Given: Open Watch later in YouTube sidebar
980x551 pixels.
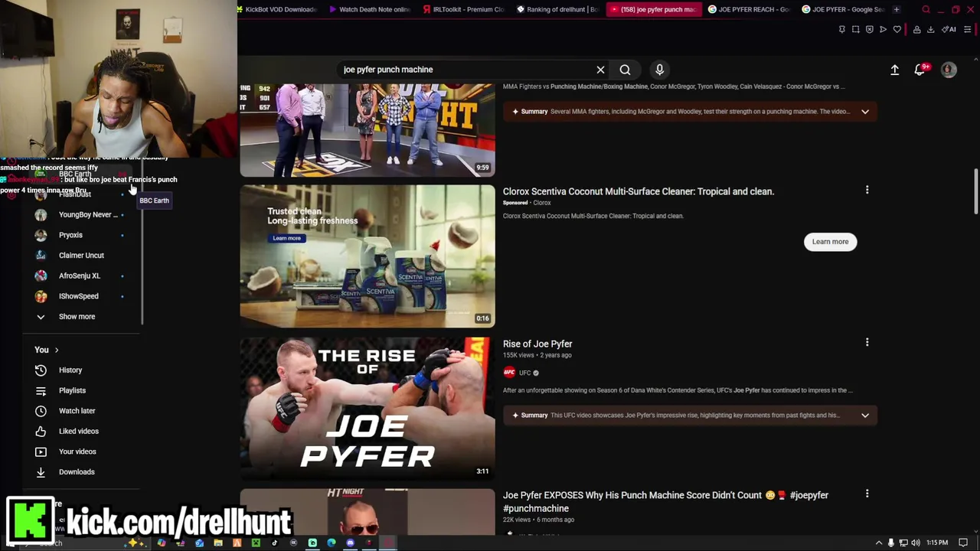Looking at the screenshot, I should [77, 411].
